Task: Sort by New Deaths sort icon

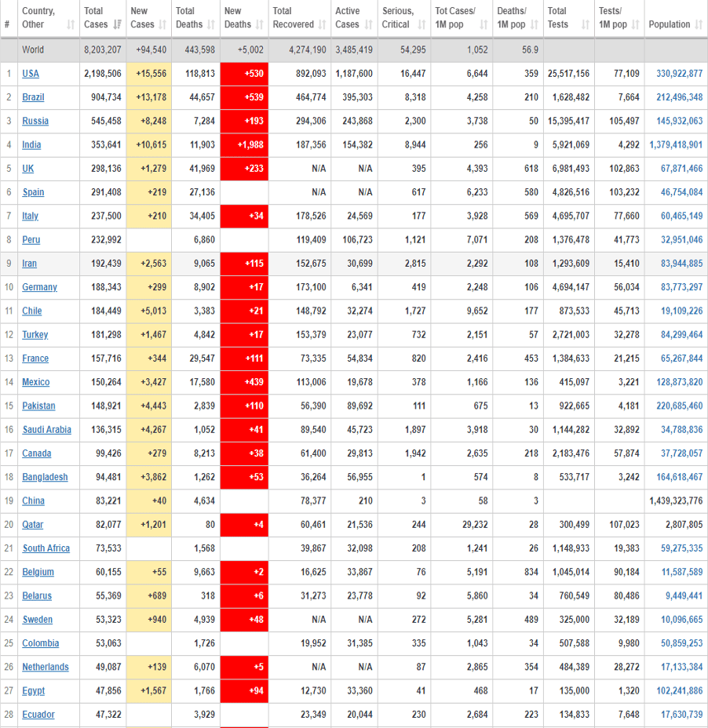Action: (x=260, y=24)
